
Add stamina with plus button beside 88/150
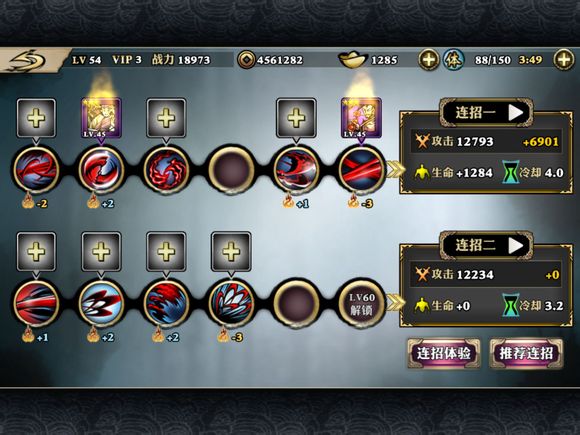click(x=564, y=60)
